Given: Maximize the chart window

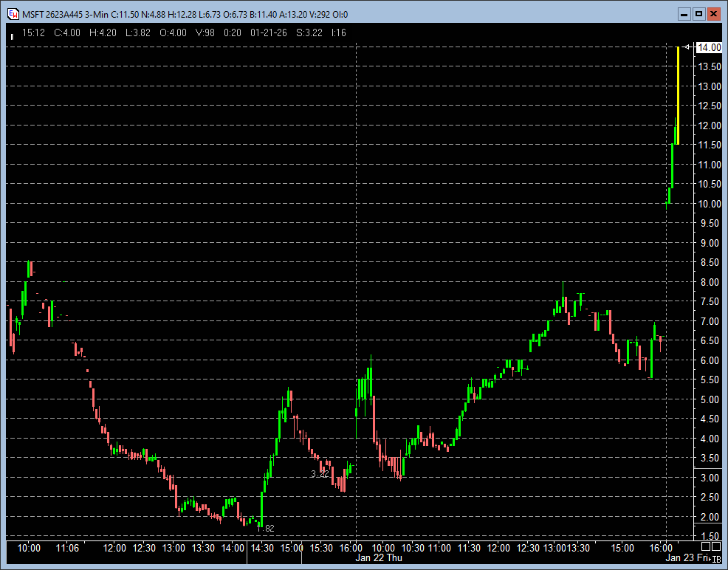Looking at the screenshot, I should [x=698, y=13].
